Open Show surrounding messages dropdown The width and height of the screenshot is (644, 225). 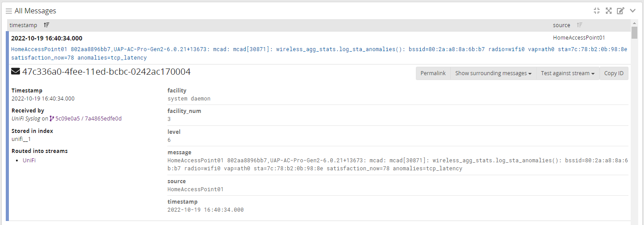(x=493, y=73)
